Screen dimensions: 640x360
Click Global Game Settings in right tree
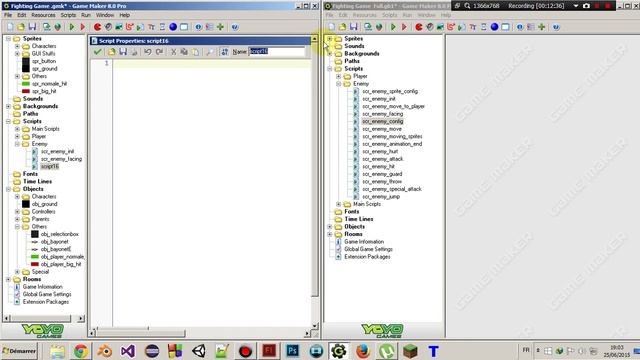coord(368,249)
